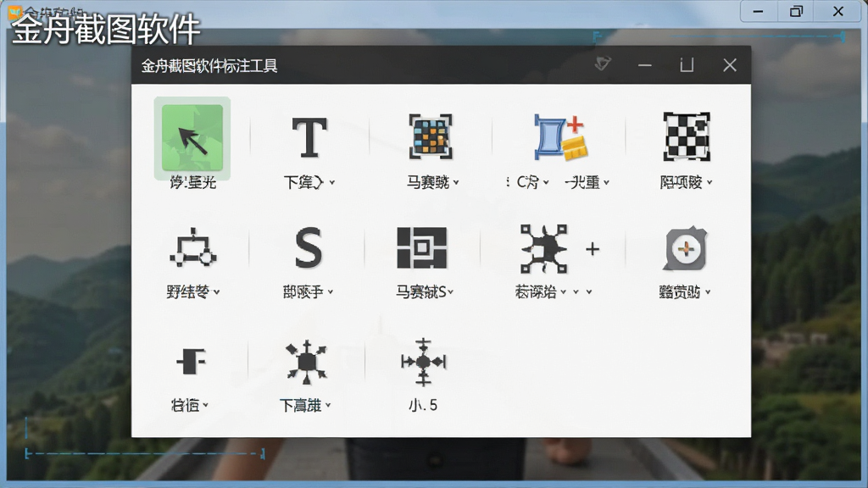Restore down the main 金舟截图软件 window
The height and width of the screenshot is (488, 868).
coord(796,11)
